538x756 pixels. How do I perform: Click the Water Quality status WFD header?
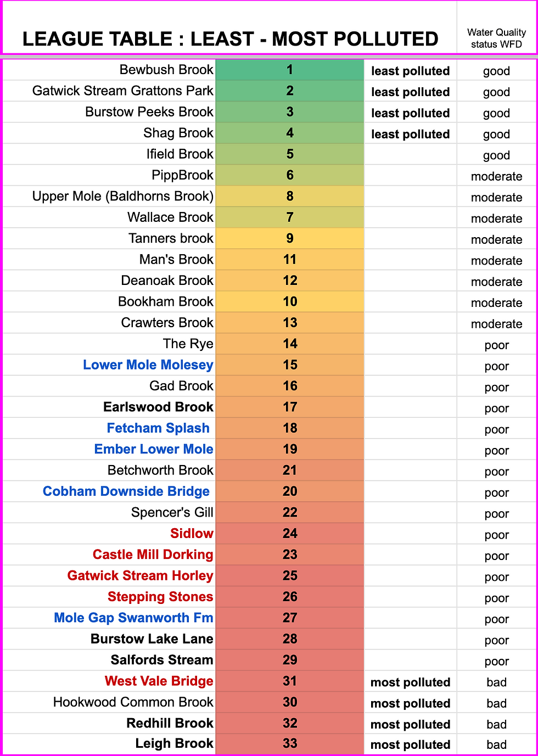(x=496, y=38)
